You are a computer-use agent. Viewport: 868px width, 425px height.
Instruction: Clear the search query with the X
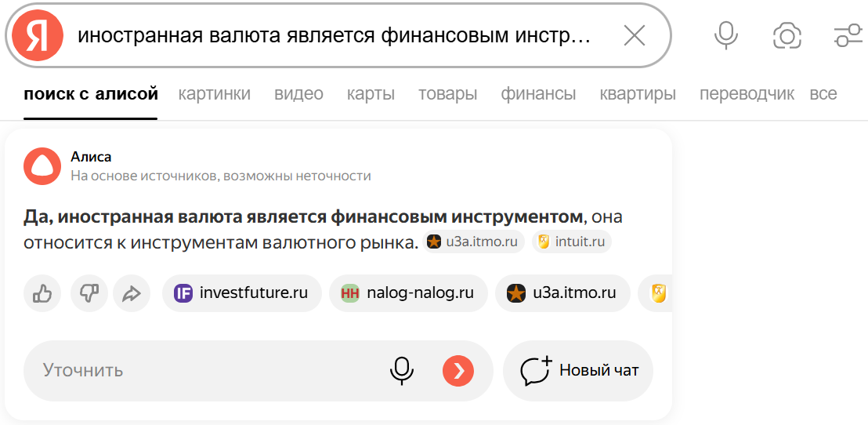tap(635, 37)
